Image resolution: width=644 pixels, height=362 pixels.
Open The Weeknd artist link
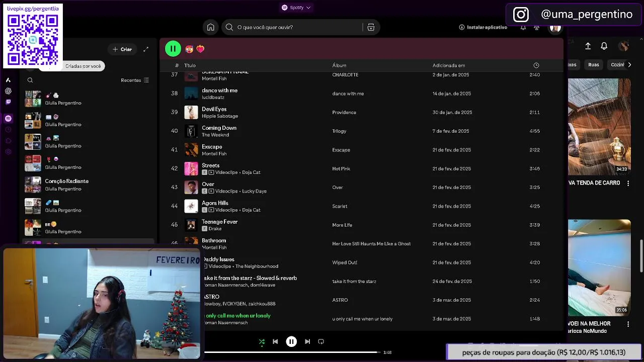(215, 135)
